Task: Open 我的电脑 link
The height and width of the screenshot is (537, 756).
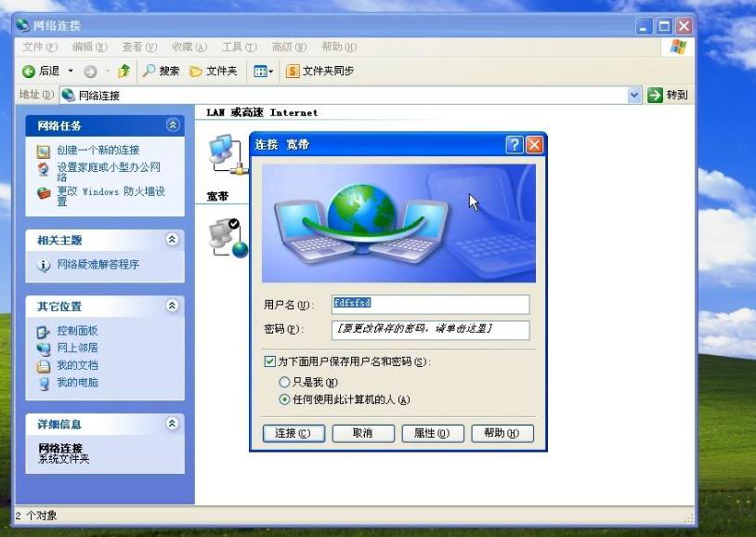Action: [77, 382]
